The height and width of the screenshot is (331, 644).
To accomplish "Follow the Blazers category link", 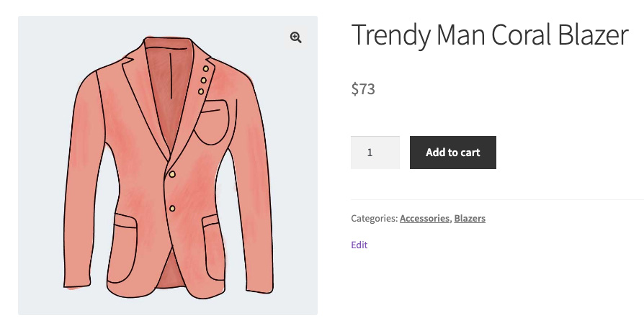I will pos(470,218).
